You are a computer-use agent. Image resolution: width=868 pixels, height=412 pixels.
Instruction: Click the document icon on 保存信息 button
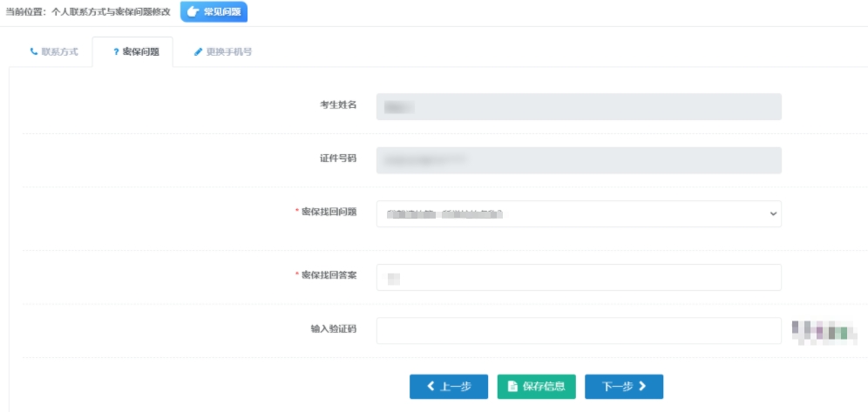pos(512,387)
